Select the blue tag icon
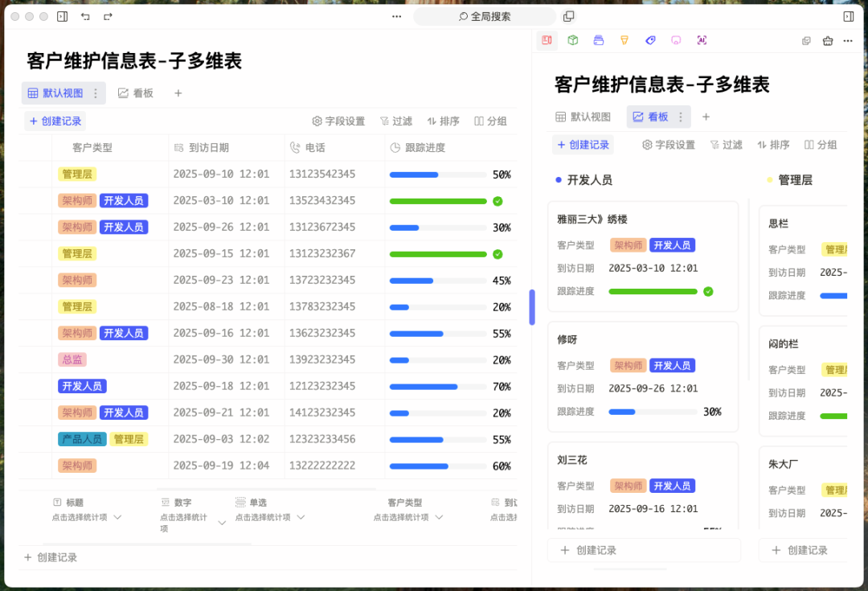 coord(650,40)
